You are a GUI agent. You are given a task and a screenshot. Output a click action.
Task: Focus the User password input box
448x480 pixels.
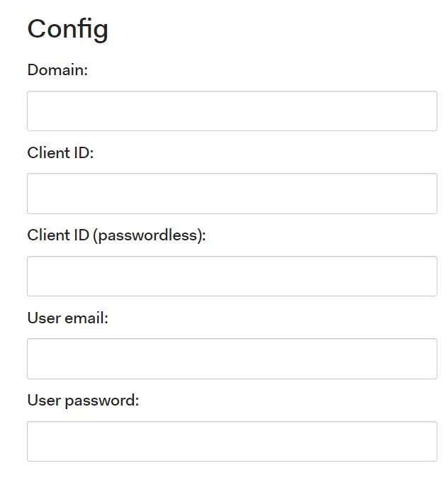tap(232, 441)
